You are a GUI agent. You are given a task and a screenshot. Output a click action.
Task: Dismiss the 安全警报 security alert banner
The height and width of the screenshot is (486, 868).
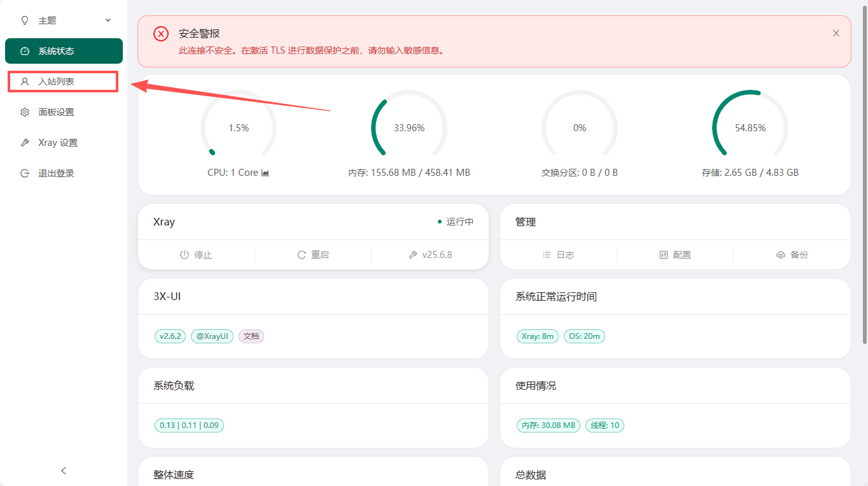[x=836, y=33]
